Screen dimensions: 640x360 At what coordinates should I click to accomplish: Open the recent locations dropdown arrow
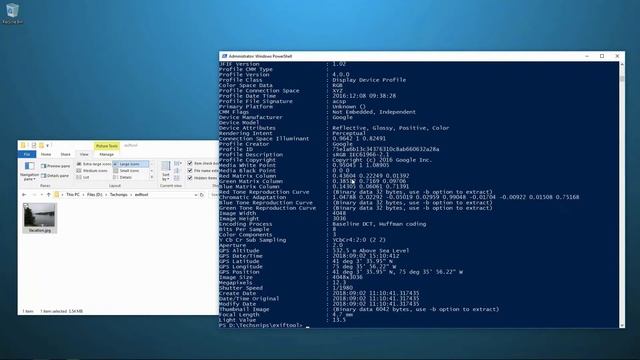41,195
